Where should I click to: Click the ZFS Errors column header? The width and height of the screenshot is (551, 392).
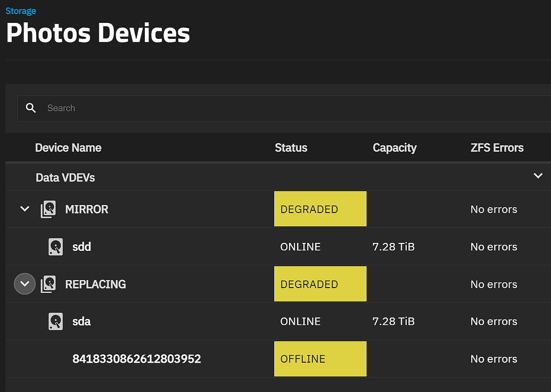497,148
